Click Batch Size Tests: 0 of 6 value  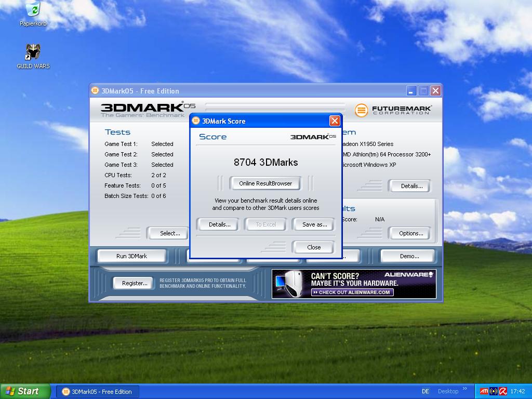coord(158,196)
